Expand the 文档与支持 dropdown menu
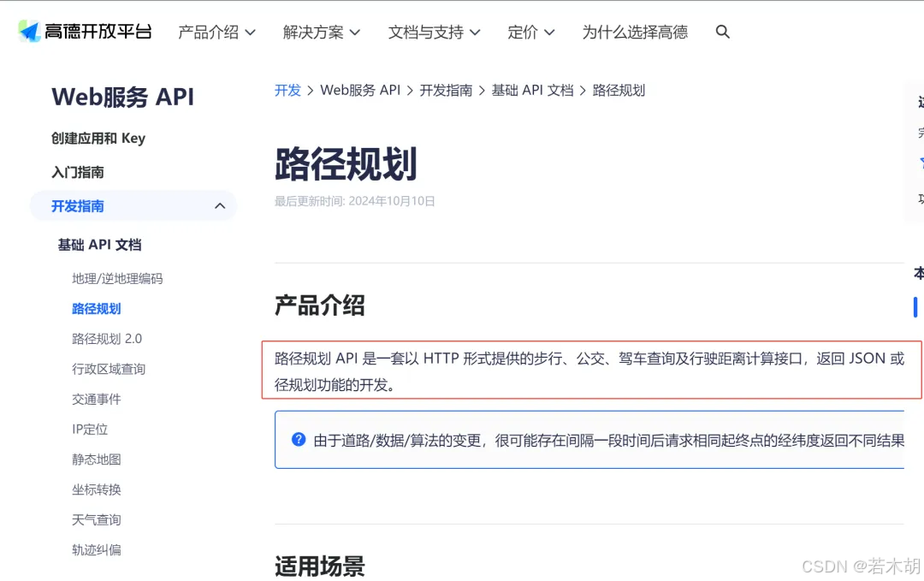 pos(435,32)
